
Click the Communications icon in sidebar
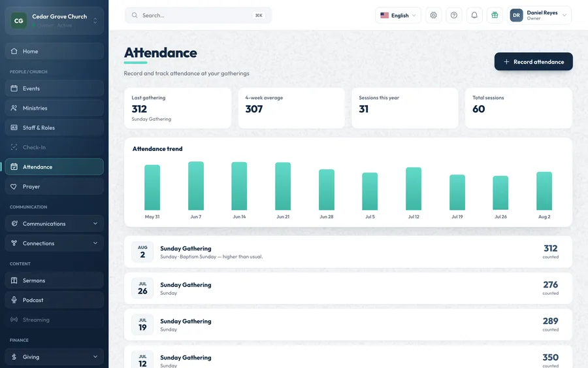tap(14, 224)
